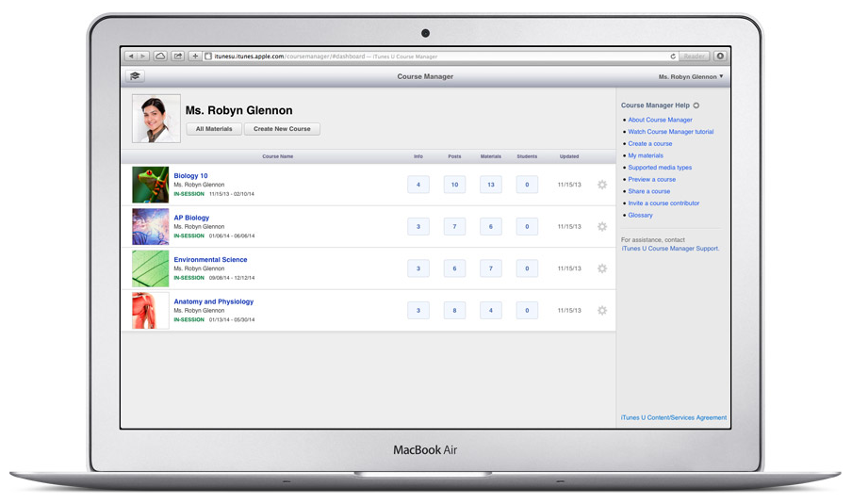Open the Supported media types link
The width and height of the screenshot is (868, 503).
click(x=660, y=168)
